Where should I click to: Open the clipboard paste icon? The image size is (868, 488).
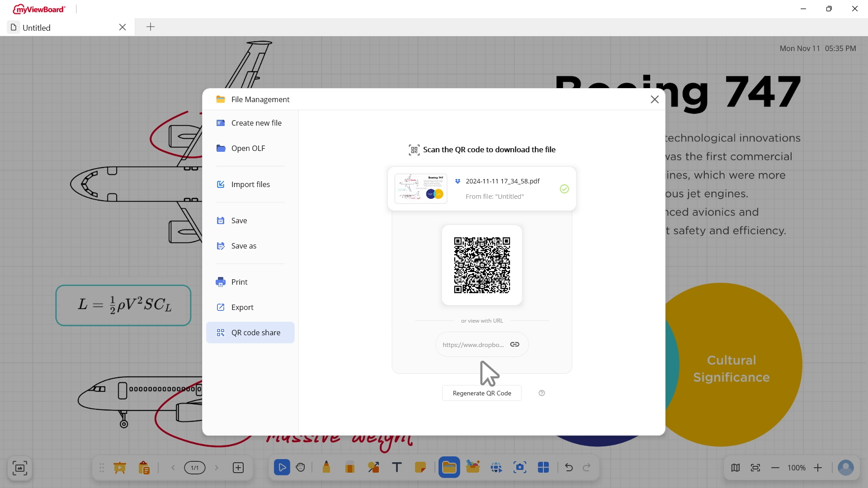tap(144, 468)
